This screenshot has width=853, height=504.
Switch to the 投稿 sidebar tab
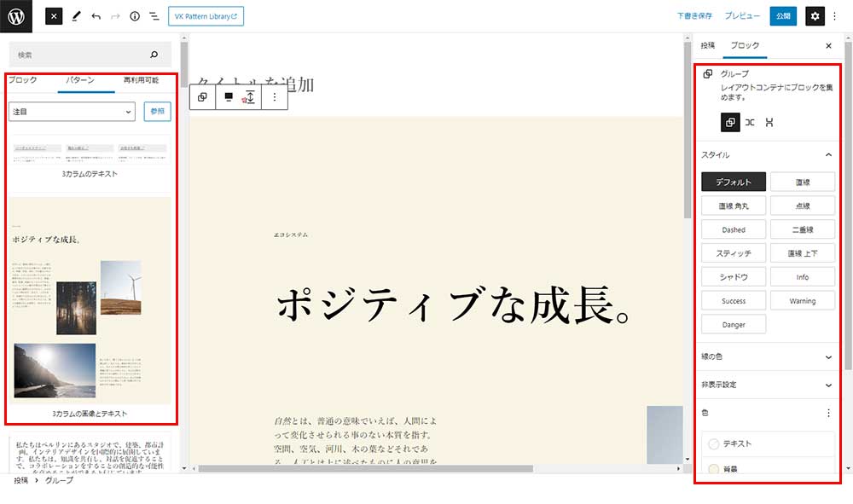click(707, 45)
